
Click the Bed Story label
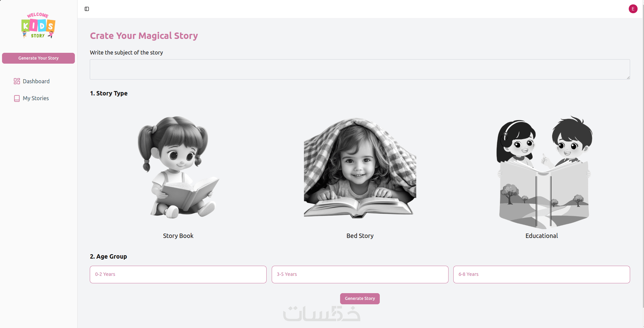point(360,236)
